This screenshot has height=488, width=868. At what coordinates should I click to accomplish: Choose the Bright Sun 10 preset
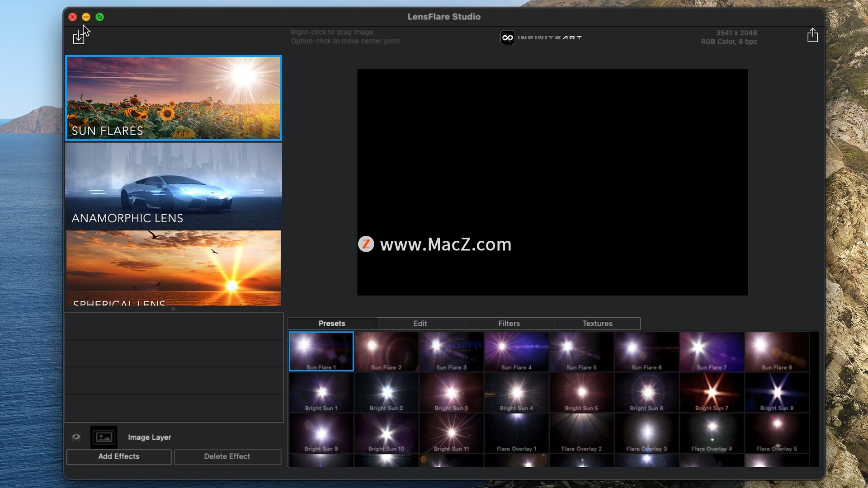click(387, 433)
